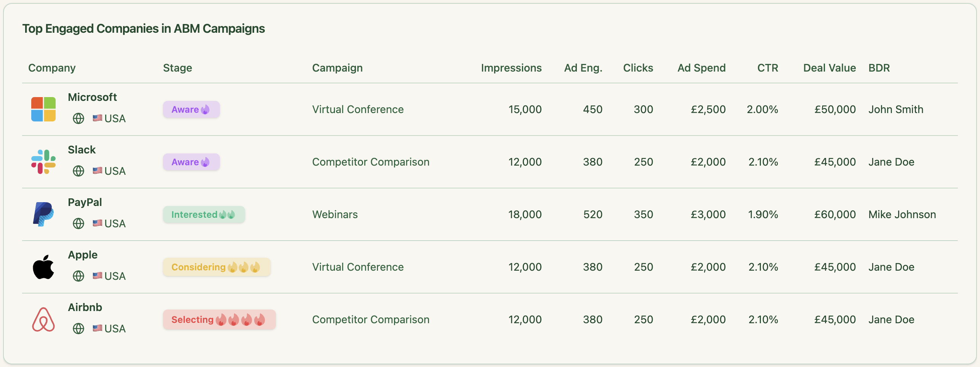Click Apple's 'Considering' stage badge
This screenshot has height=367, width=980.
pos(216,267)
